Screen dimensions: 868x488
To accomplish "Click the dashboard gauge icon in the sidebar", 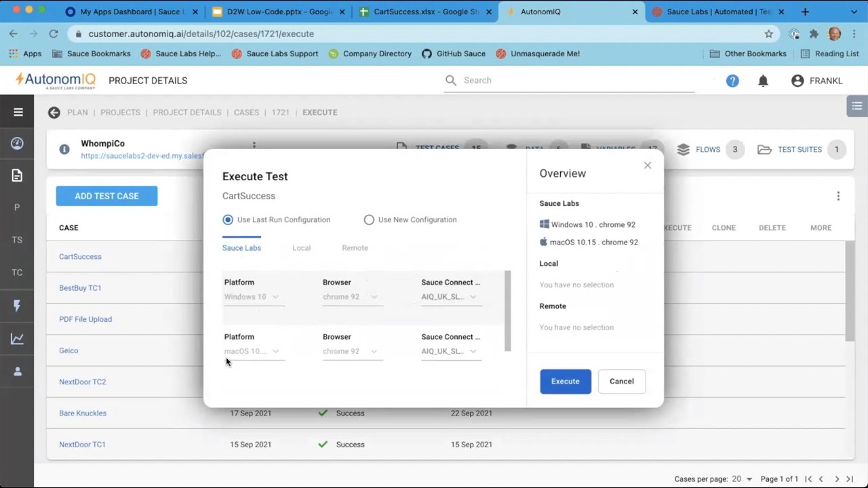I will coord(18,144).
